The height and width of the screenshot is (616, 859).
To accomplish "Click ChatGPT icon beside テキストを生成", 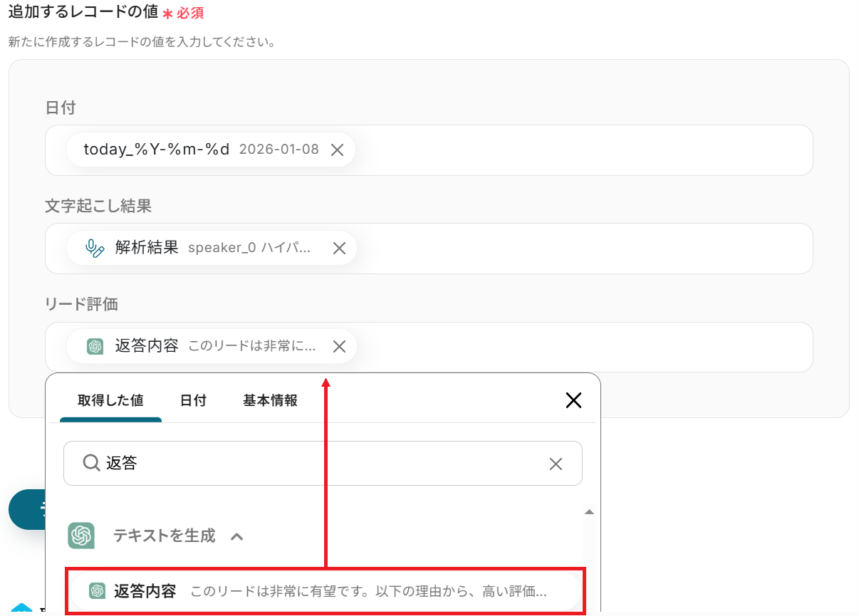I will click(x=81, y=536).
